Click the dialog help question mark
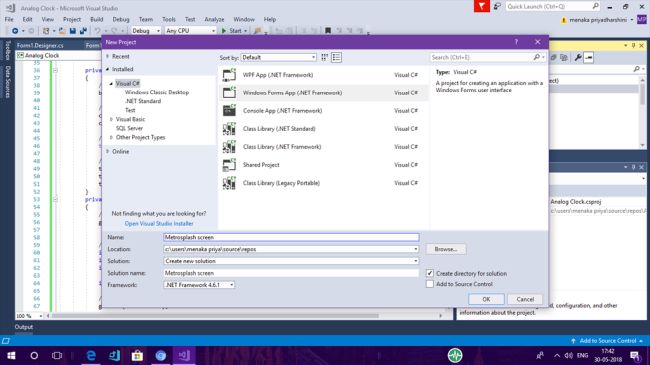 516,42
